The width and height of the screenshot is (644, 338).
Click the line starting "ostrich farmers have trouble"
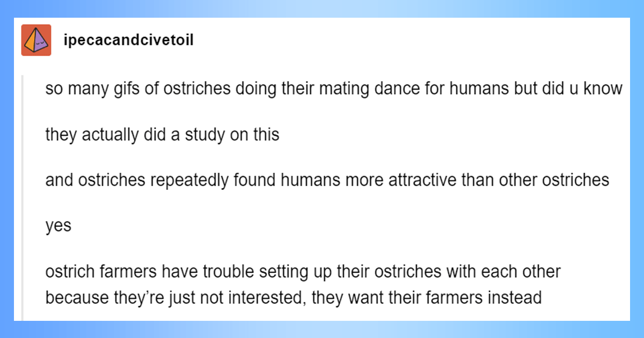click(303, 271)
